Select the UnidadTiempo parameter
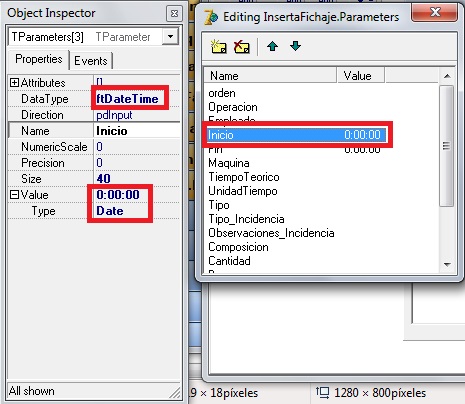Screen dimensions: 465x404 [x=243, y=191]
